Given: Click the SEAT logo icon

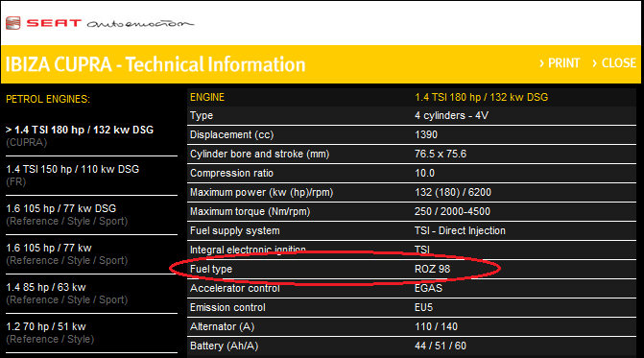Looking at the screenshot, I should 12,23.
